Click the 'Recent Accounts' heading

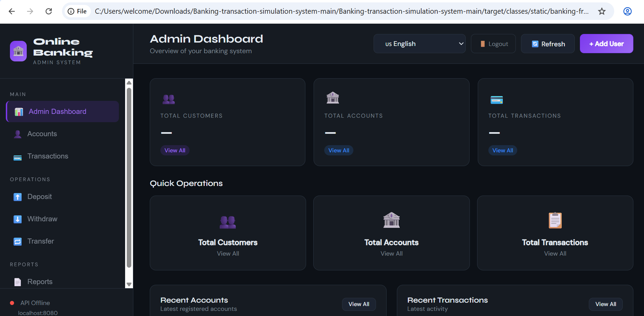(194, 300)
